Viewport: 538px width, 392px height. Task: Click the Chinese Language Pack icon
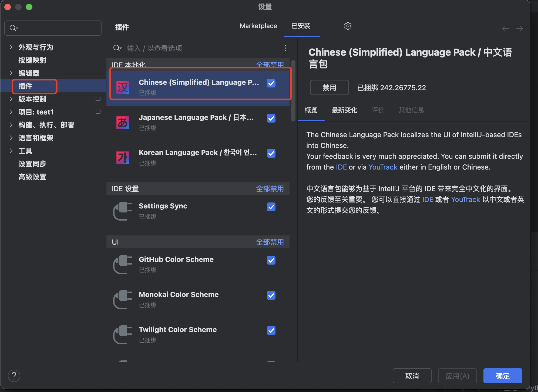point(122,87)
